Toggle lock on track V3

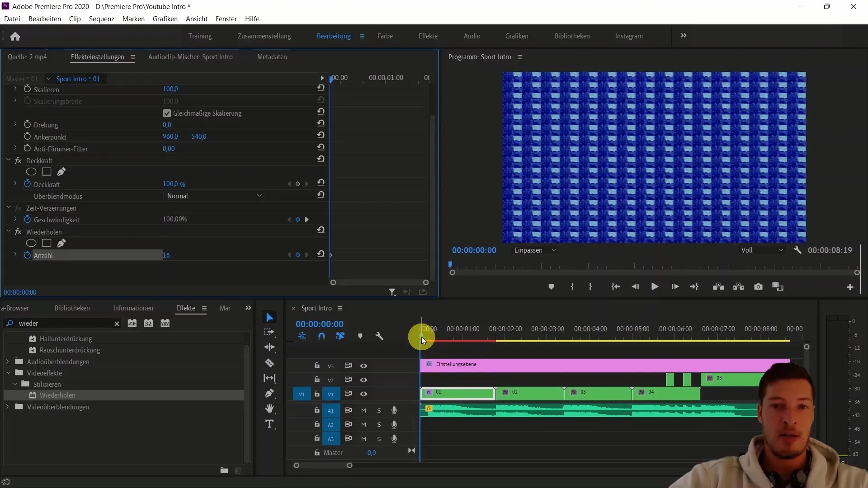point(317,366)
